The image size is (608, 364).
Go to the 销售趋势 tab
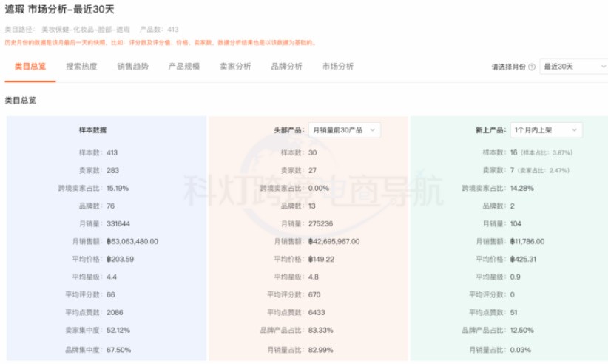(132, 66)
